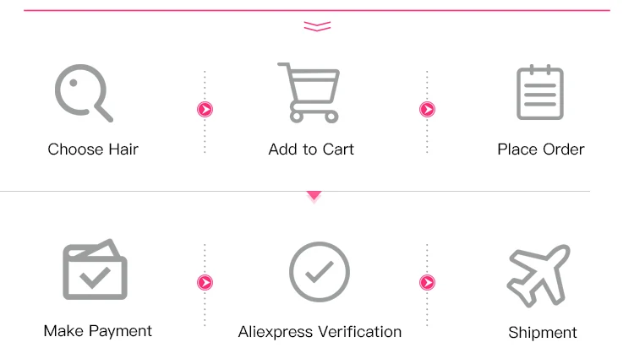Viewport: 634px width, 364px height.
Task: Click the shopping cart icon
Action: pos(308,92)
